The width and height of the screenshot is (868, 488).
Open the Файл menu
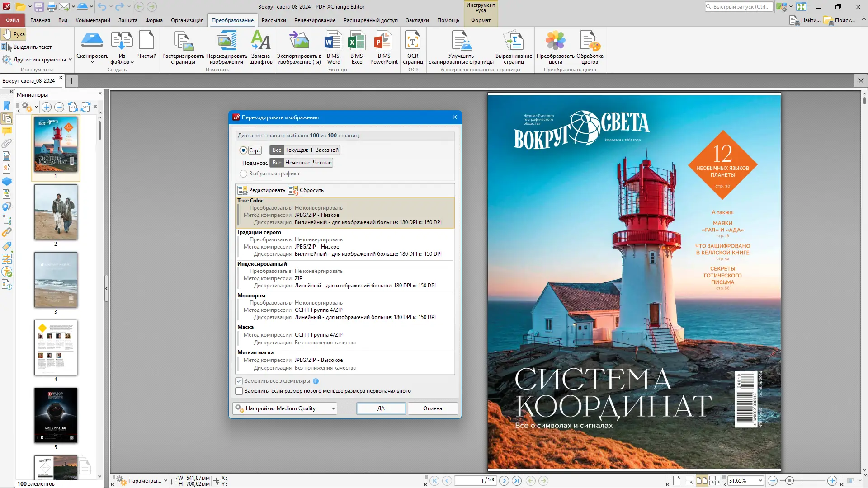coord(12,20)
